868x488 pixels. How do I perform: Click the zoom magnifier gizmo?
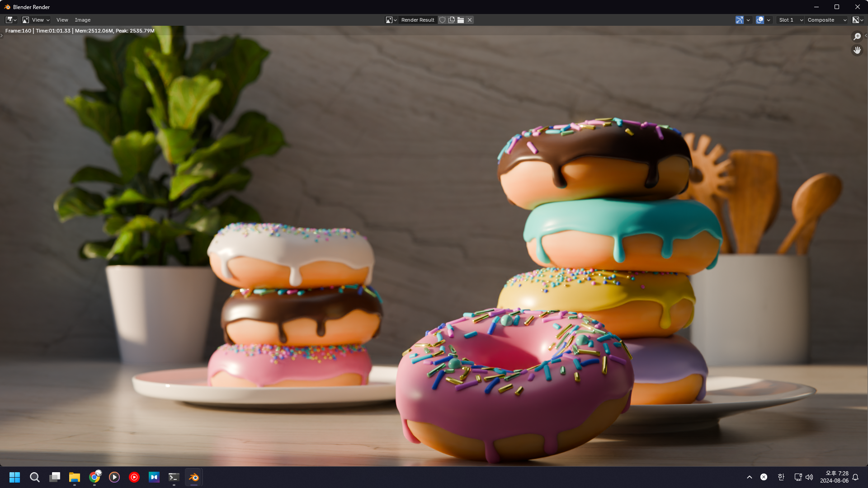[x=857, y=37]
